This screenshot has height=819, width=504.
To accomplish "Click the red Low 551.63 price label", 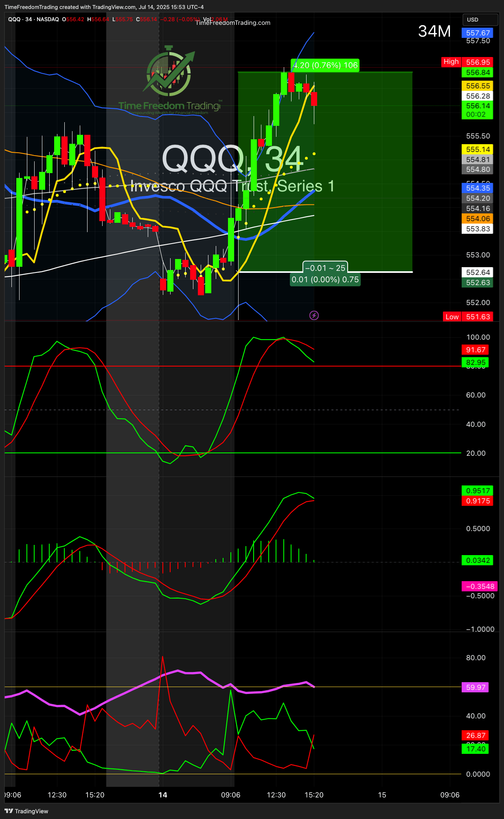I will [468, 317].
